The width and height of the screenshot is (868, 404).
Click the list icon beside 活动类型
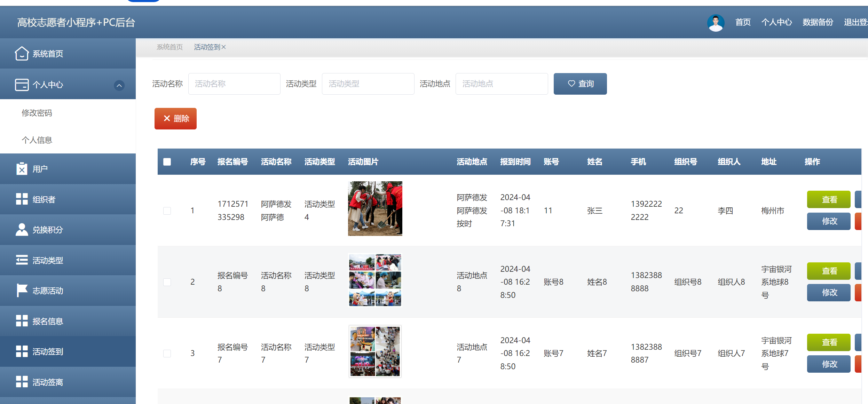pos(22,260)
